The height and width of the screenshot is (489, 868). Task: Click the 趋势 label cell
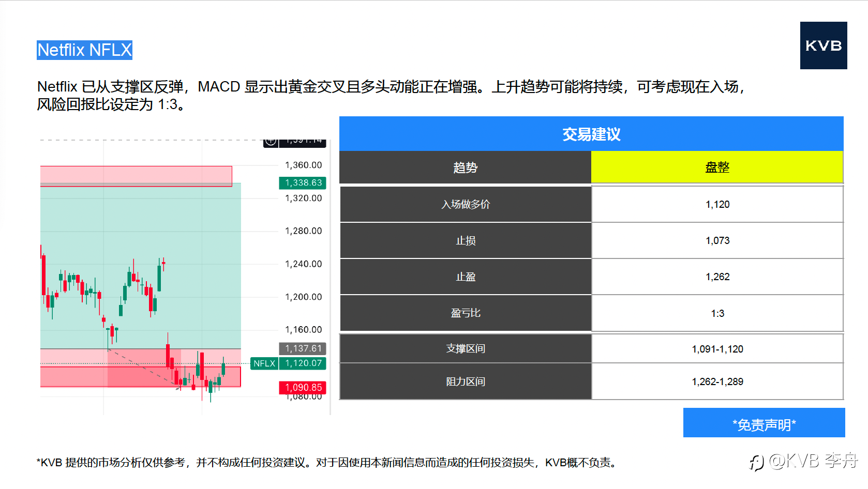click(x=465, y=167)
